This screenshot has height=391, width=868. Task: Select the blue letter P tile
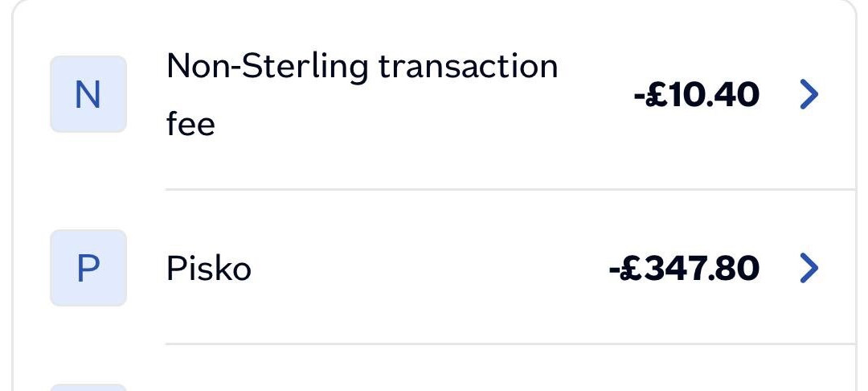click(88, 268)
